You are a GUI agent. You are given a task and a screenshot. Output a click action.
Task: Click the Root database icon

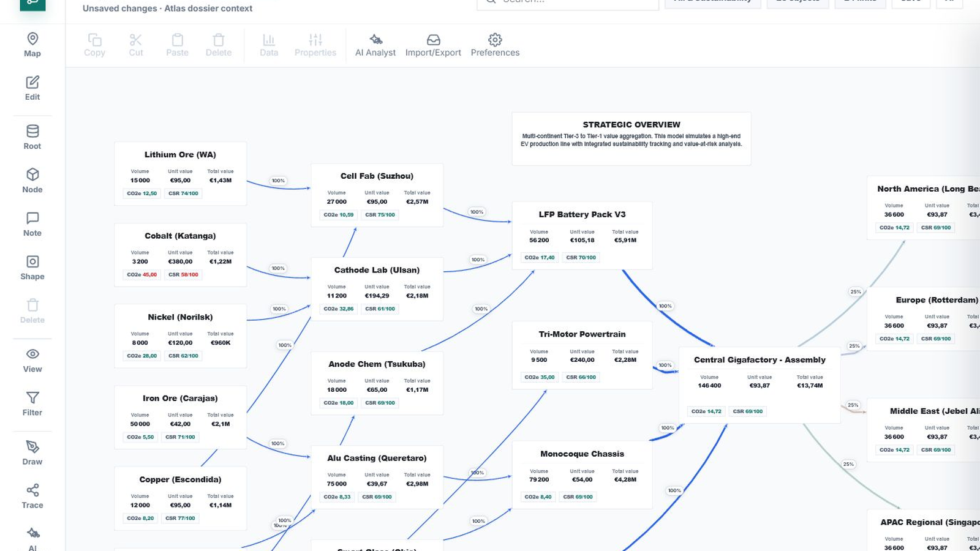click(x=32, y=131)
